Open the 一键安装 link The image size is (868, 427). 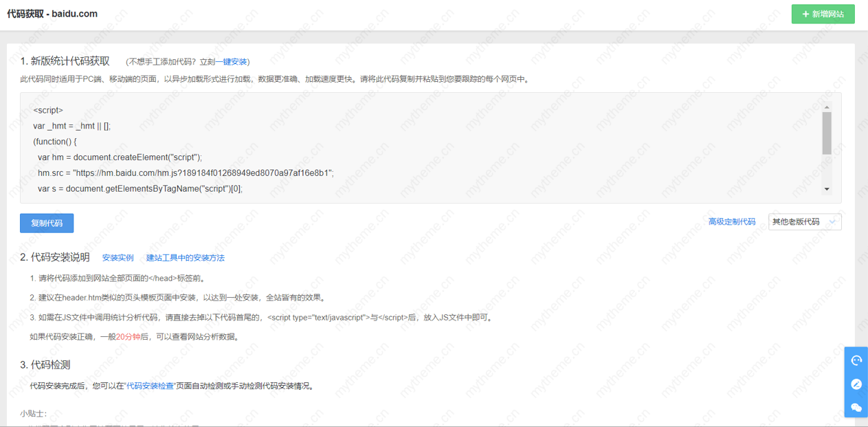235,62
